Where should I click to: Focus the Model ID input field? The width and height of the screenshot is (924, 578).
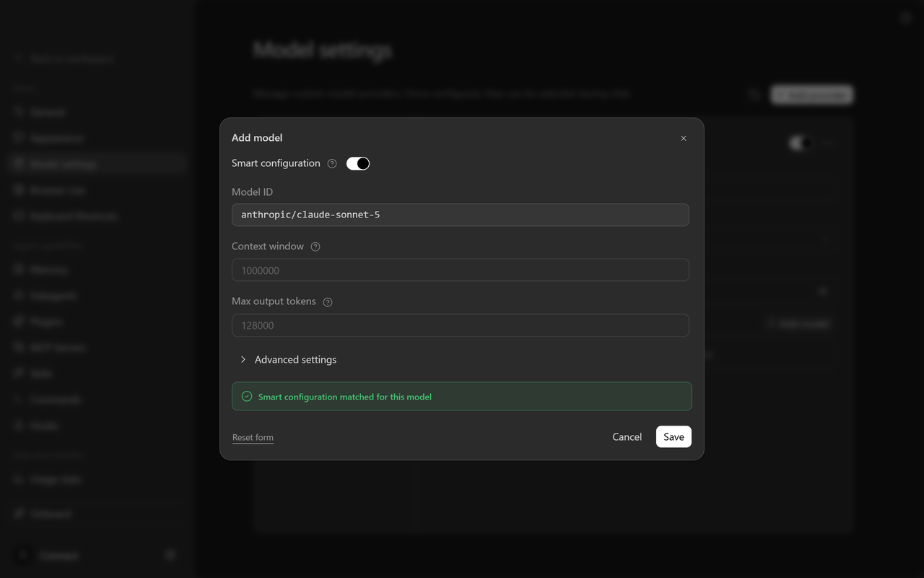(x=461, y=215)
